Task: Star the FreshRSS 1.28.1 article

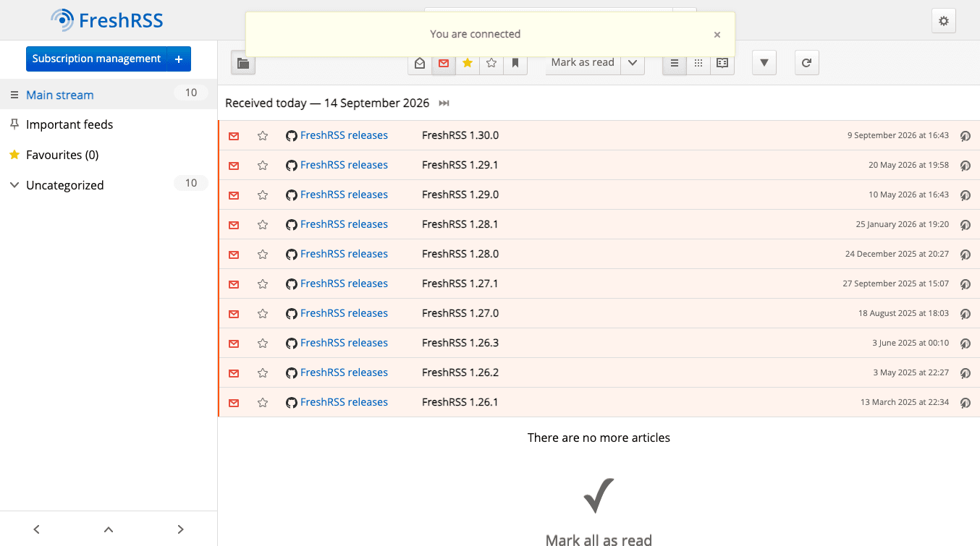Action: coord(263,225)
